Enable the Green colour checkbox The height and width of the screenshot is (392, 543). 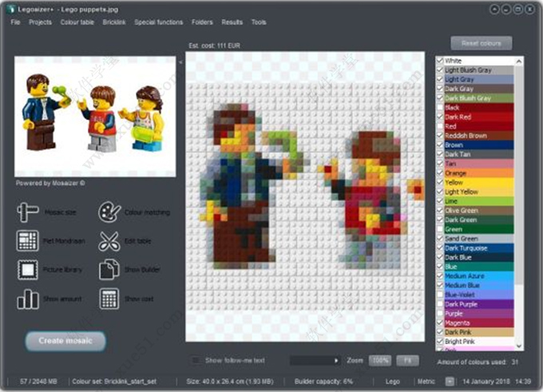(x=440, y=229)
